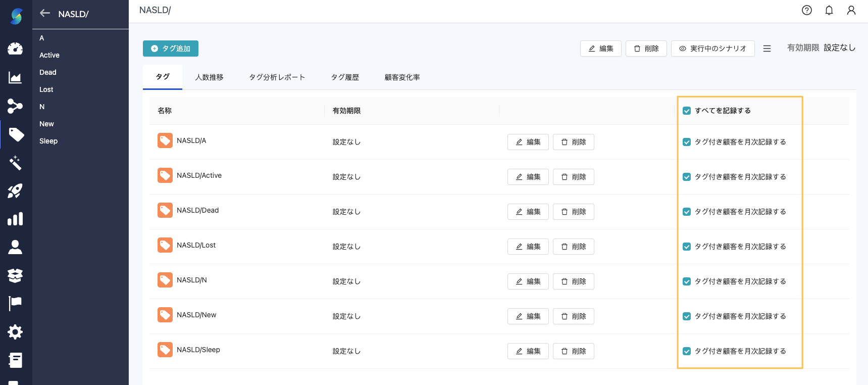Image resolution: width=868 pixels, height=385 pixels.
Task: Switch to the 人数推移 tab
Action: pyautogui.click(x=209, y=77)
